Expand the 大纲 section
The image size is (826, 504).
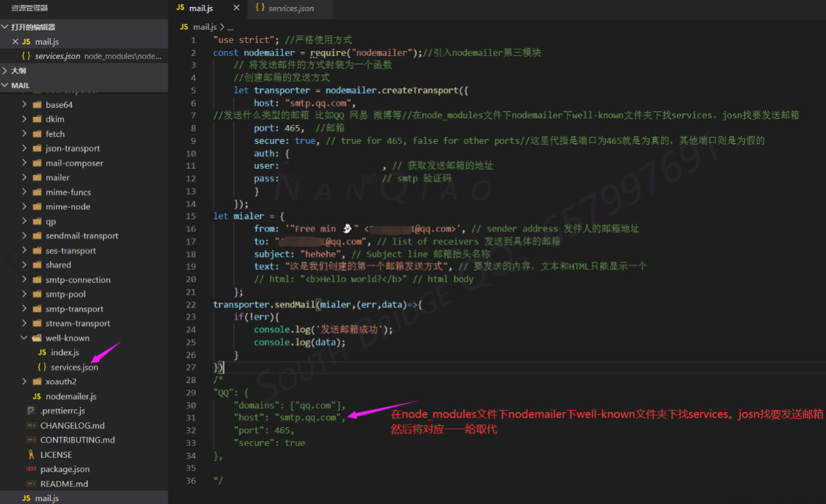point(5,71)
